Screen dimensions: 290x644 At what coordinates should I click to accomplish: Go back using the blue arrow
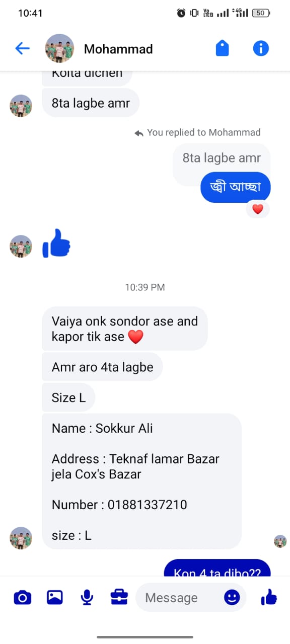click(23, 48)
